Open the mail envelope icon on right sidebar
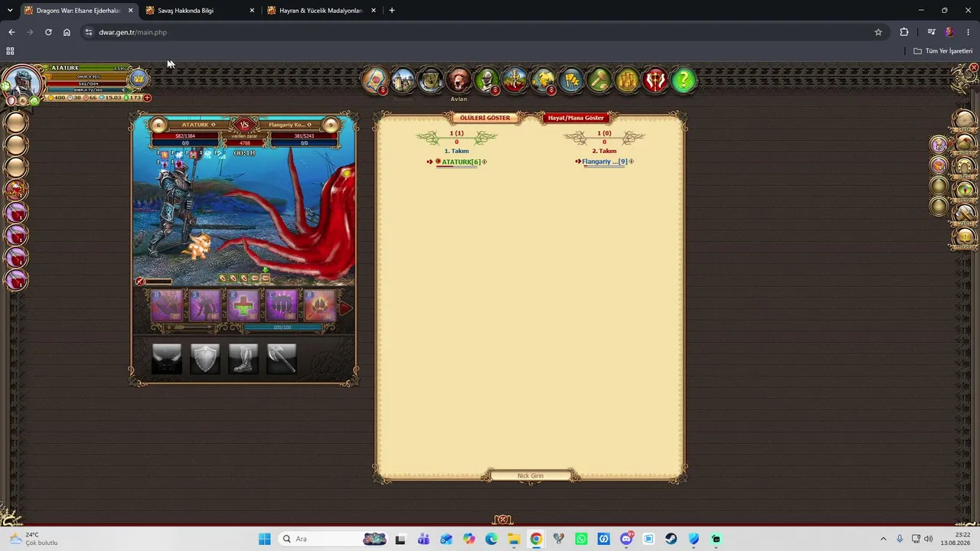 (x=965, y=119)
